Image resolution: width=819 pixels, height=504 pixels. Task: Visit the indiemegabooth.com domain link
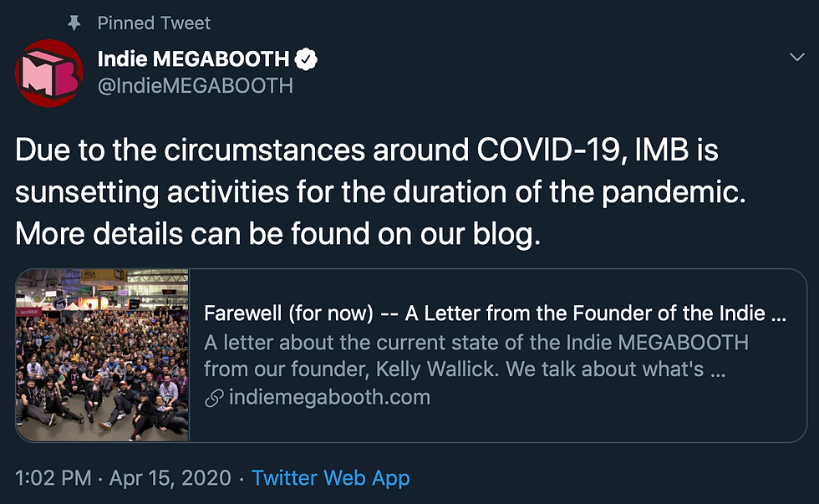pyautogui.click(x=328, y=397)
